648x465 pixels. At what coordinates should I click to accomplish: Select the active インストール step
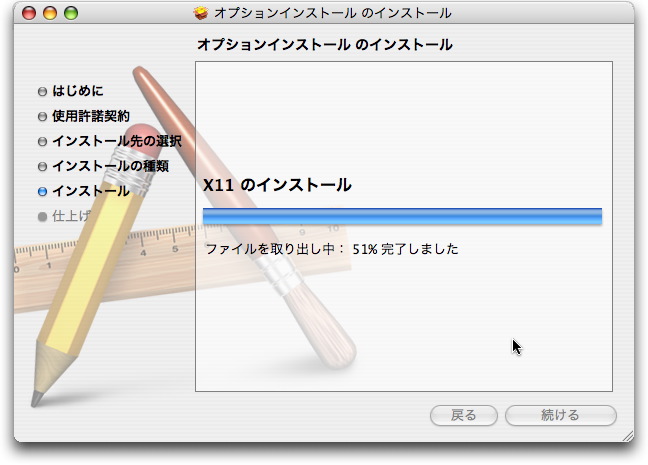click(x=91, y=191)
